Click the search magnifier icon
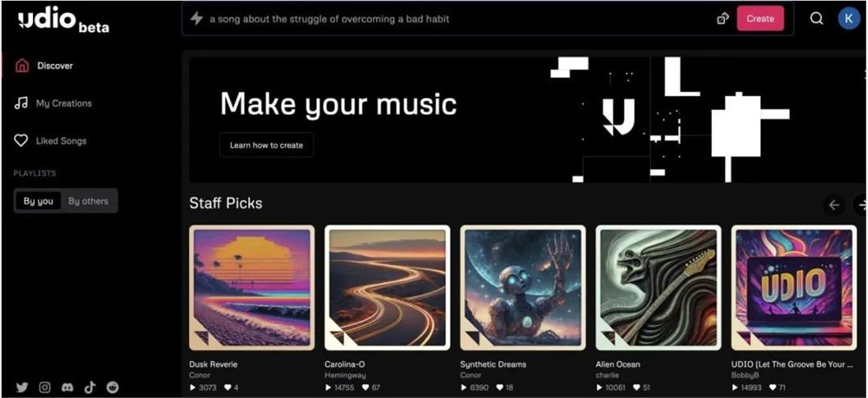 [817, 18]
